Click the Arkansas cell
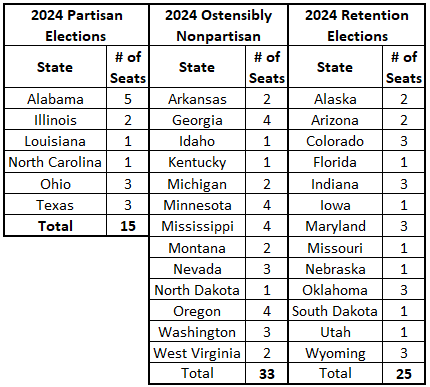This screenshot has width=430, height=387. pyautogui.click(x=197, y=99)
